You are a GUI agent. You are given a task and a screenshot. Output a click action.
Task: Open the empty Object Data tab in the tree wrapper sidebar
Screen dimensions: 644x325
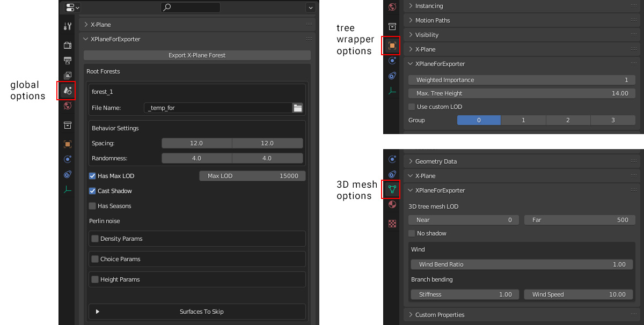[x=392, y=91]
